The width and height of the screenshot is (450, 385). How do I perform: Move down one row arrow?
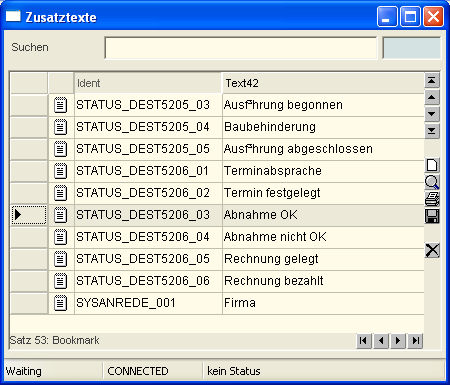coord(432,114)
